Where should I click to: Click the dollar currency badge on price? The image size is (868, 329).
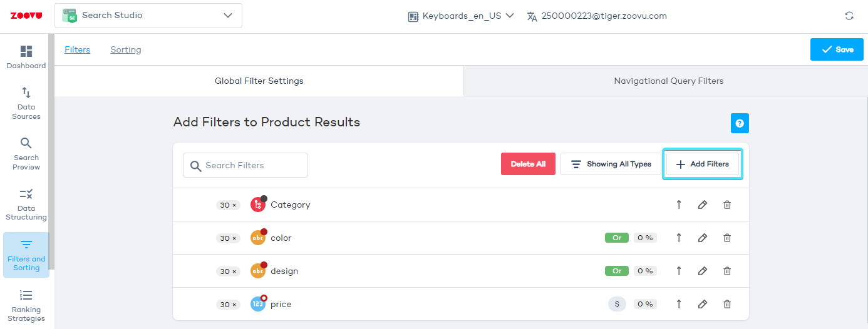(617, 304)
